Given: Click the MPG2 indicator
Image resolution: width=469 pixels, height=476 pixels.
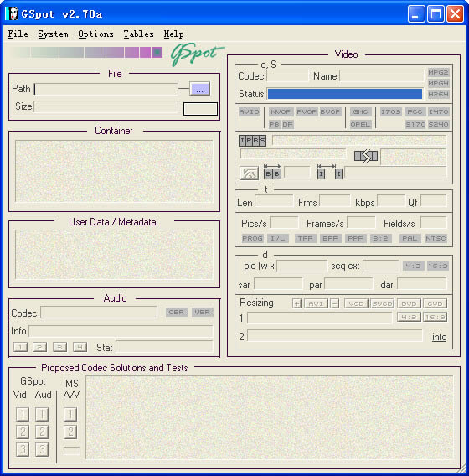Looking at the screenshot, I should 438,73.
